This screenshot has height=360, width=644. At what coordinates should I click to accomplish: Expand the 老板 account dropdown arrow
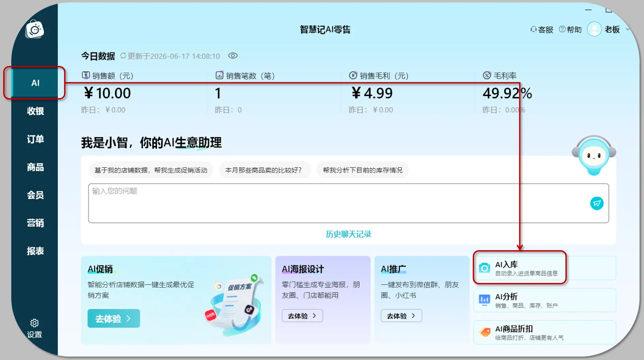[628, 29]
